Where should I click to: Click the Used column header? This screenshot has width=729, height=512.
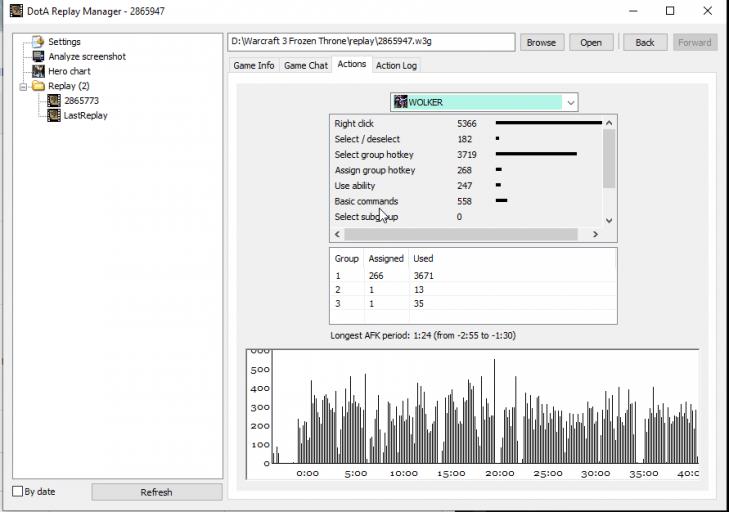click(423, 259)
